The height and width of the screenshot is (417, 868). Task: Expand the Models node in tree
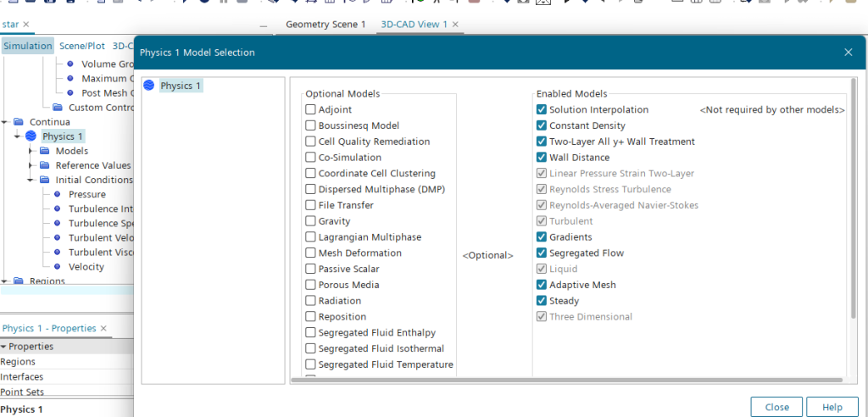click(x=31, y=151)
